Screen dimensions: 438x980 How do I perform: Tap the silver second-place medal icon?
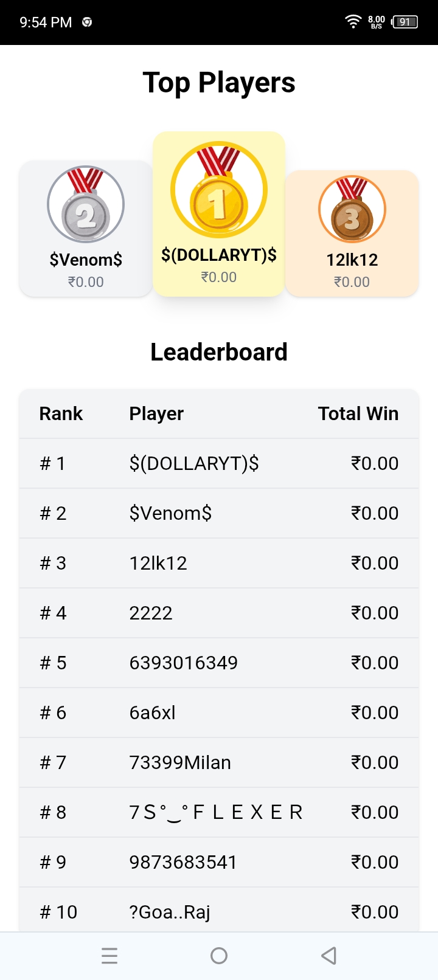(x=86, y=204)
